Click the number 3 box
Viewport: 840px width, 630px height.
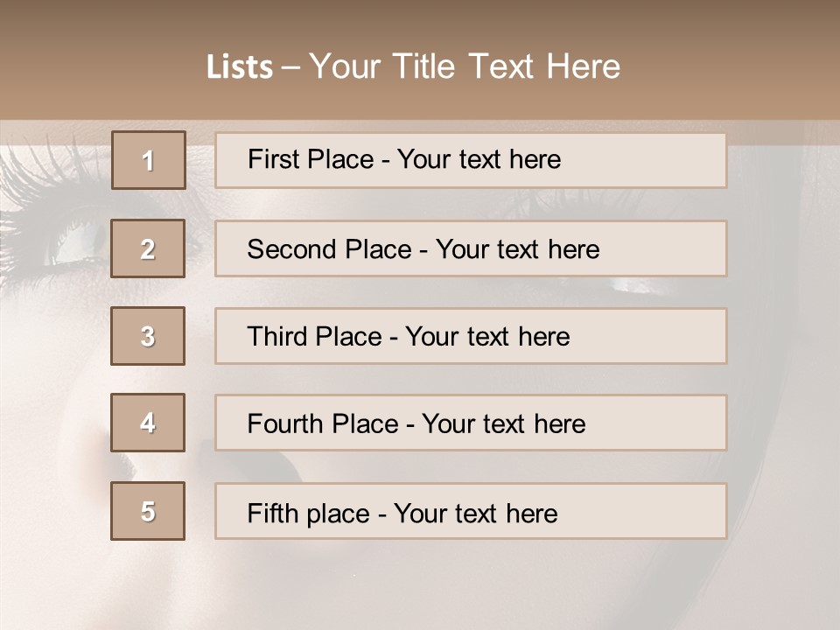click(148, 336)
